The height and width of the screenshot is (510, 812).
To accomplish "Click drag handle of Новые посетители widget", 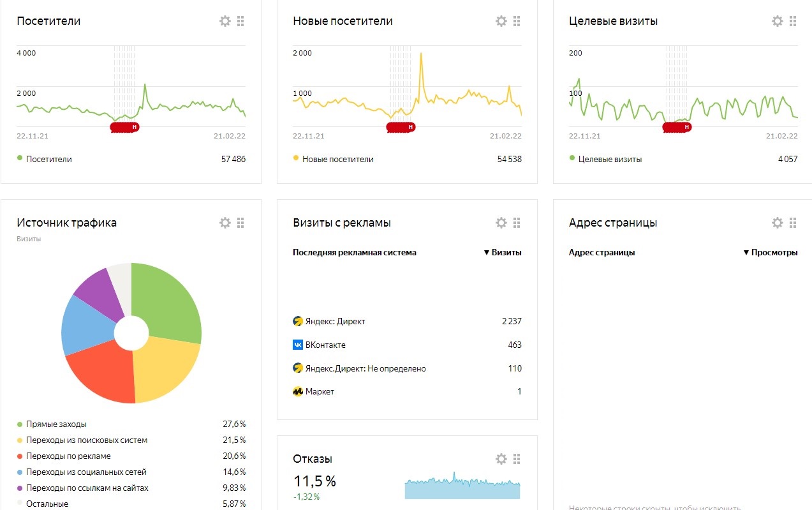I will tap(517, 21).
